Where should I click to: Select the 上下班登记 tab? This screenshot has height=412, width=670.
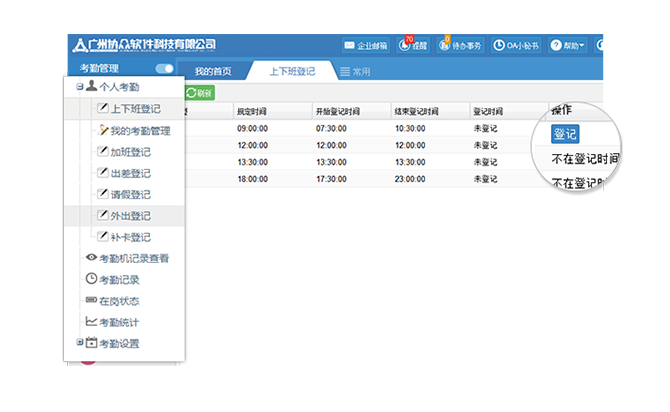pyautogui.click(x=292, y=72)
